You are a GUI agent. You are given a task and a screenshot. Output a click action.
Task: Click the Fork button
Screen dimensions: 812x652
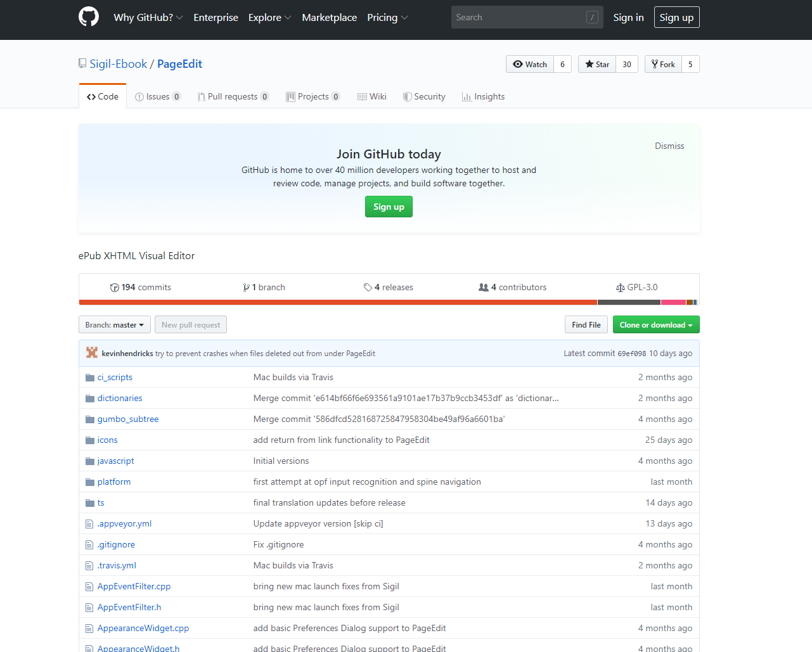663,64
